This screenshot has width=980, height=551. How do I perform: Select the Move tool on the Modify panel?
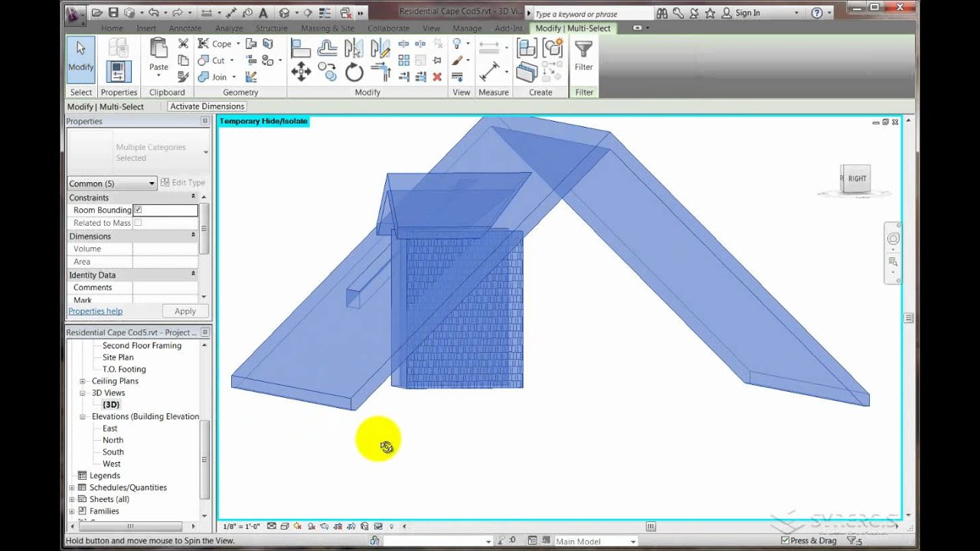pos(301,71)
